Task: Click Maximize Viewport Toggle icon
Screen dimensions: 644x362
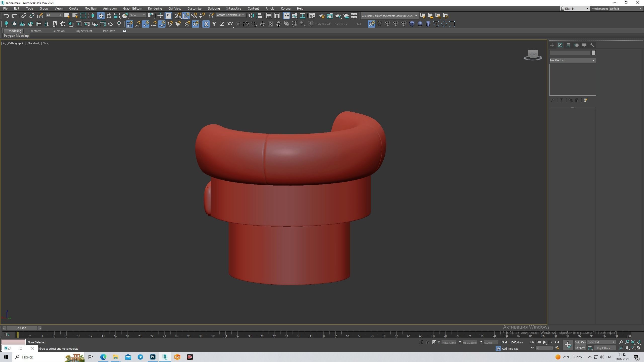Action: (x=639, y=348)
